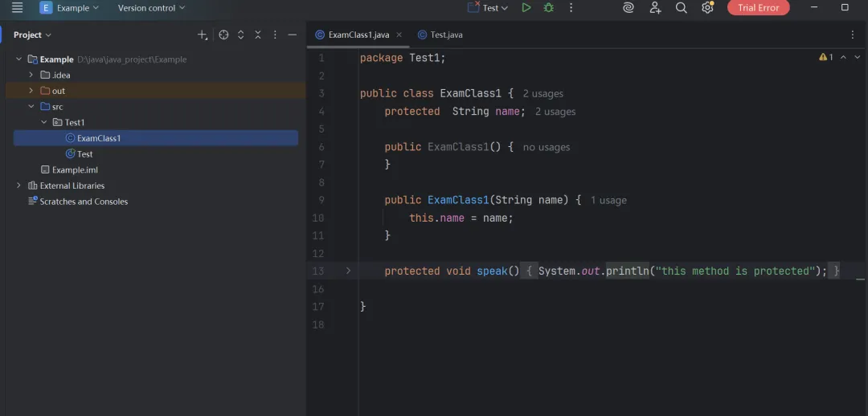Click 'package Test1;' text
Viewport: 868px width, 416px height.
click(x=403, y=58)
